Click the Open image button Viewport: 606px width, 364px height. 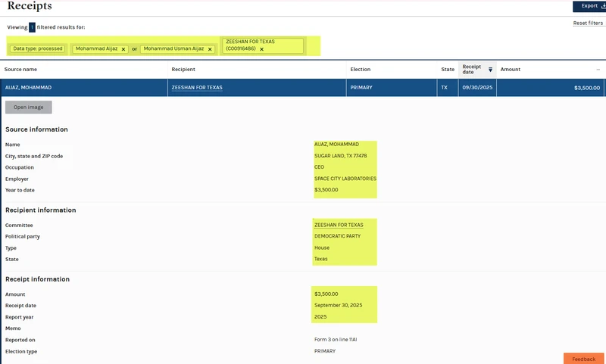coord(29,107)
